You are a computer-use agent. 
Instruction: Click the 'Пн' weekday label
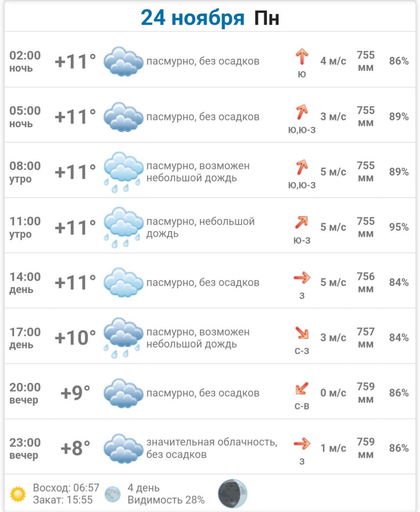click(267, 18)
